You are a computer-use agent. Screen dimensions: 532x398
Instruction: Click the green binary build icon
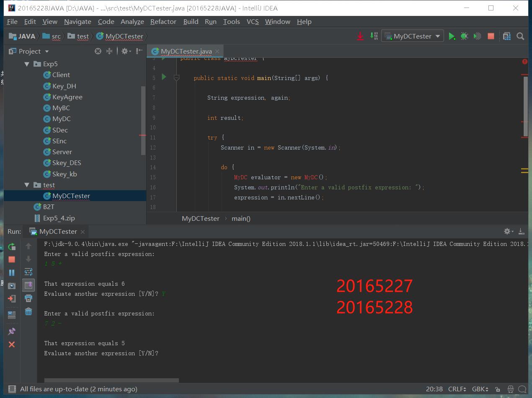click(374, 36)
